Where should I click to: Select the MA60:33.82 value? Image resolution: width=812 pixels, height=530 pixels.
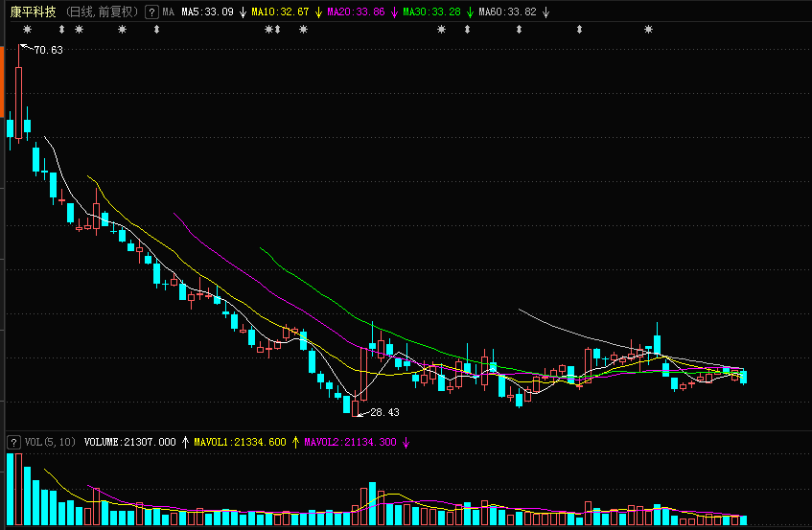[507, 12]
